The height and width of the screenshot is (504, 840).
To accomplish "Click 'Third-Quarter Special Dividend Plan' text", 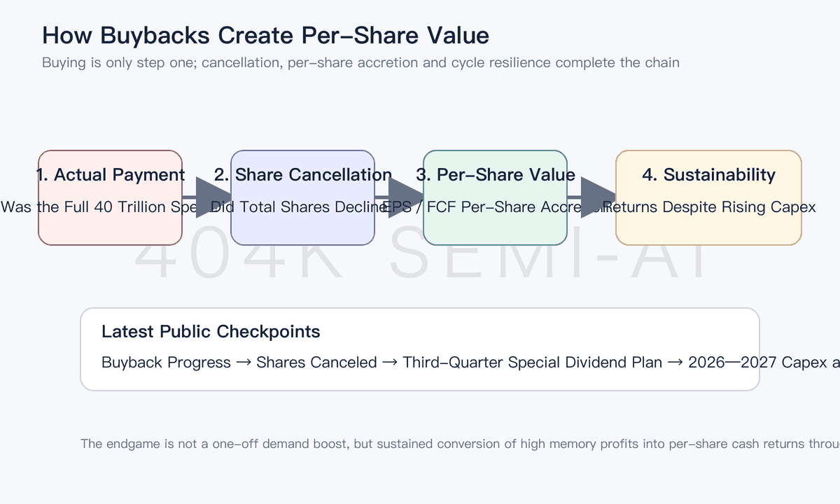I will [532, 363].
